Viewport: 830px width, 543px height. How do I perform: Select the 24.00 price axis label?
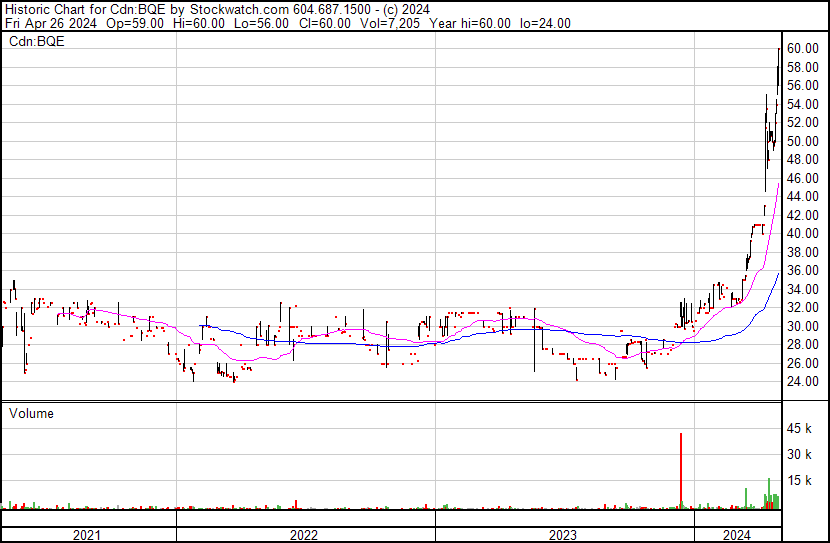coord(802,382)
